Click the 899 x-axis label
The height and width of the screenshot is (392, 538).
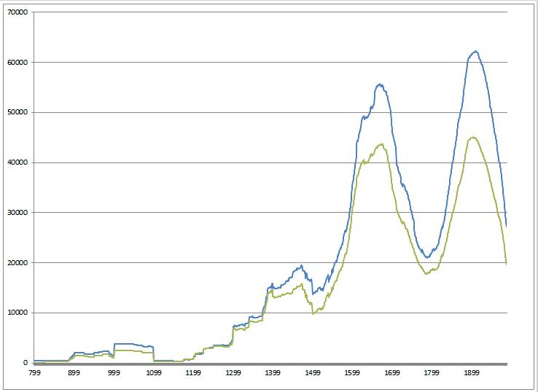click(x=74, y=372)
